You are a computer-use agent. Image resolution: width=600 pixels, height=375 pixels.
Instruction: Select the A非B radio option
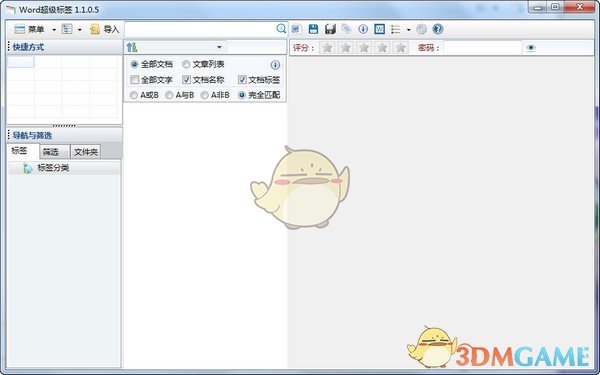click(215, 95)
